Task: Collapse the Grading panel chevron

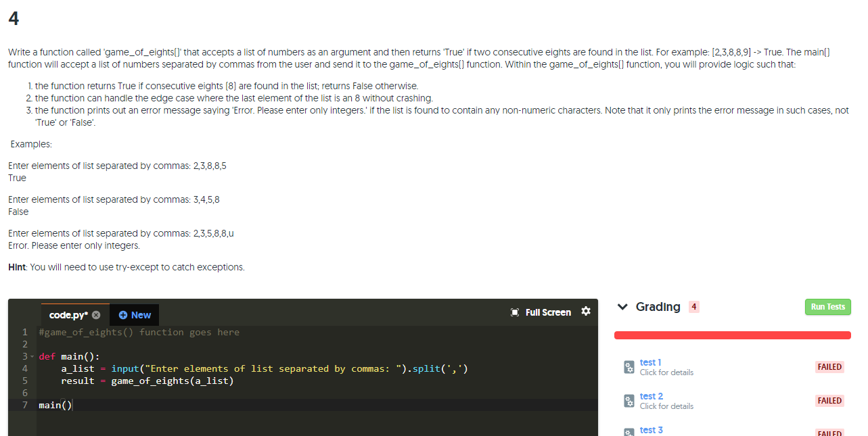Action: [622, 306]
